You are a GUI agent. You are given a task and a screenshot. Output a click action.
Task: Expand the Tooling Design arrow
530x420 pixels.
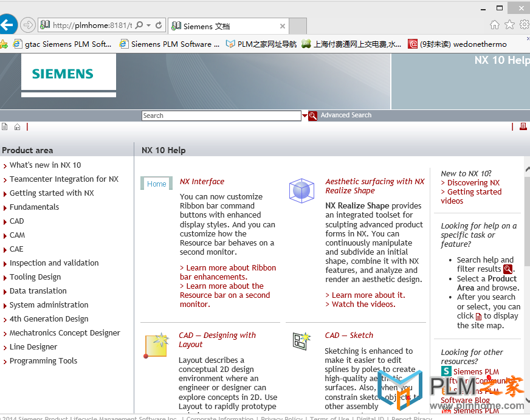coord(5,278)
